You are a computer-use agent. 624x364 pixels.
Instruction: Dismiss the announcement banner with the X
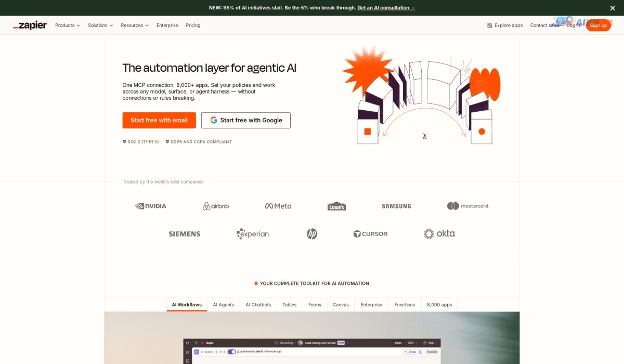(612, 8)
